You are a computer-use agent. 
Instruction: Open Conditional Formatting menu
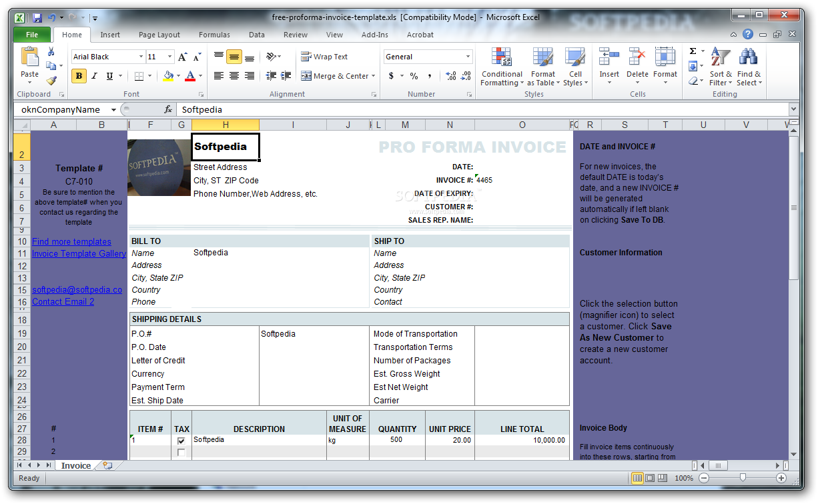tap(502, 67)
